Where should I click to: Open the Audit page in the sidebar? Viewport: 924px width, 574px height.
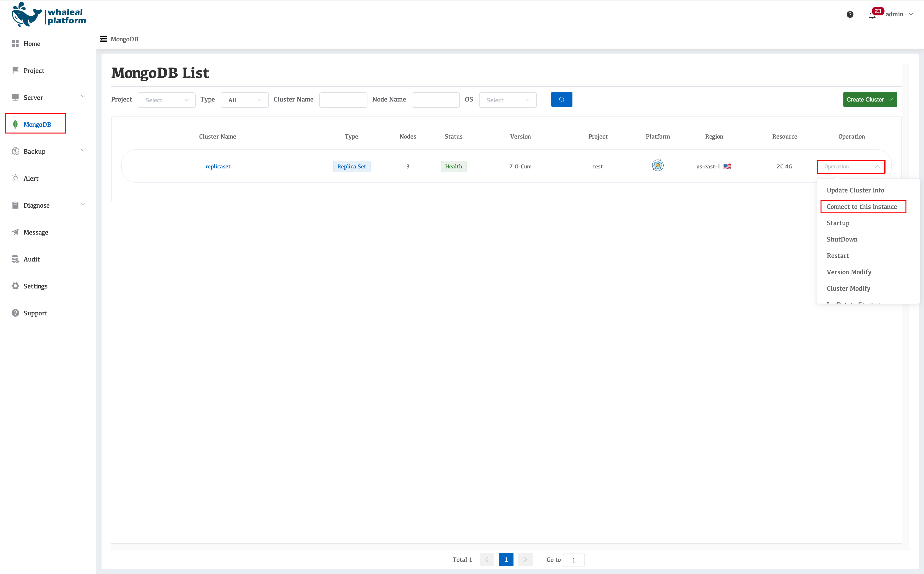tap(32, 259)
